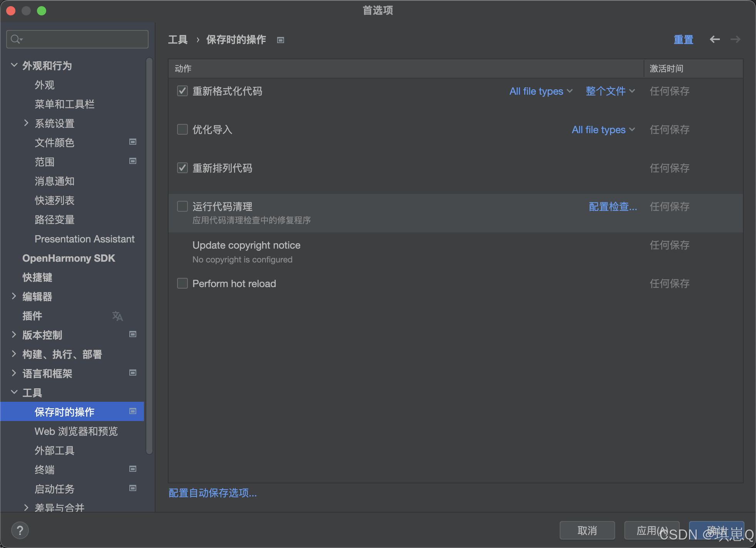Expand the 编辑器 tree section

click(x=14, y=296)
